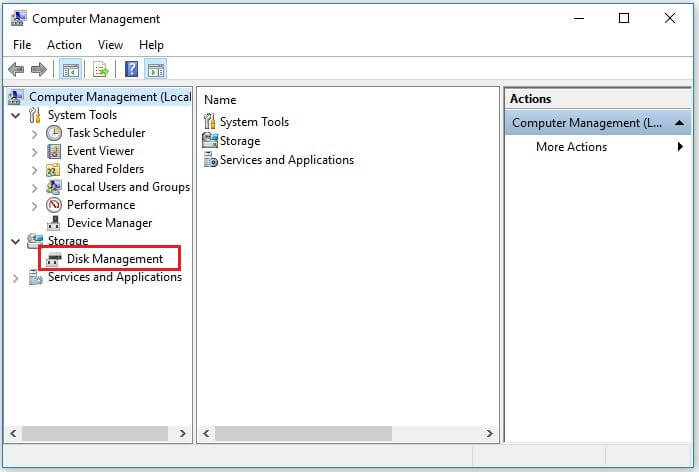Viewport: 699px width, 472px height.
Task: Collapse the System Tools tree node
Action: [x=16, y=115]
